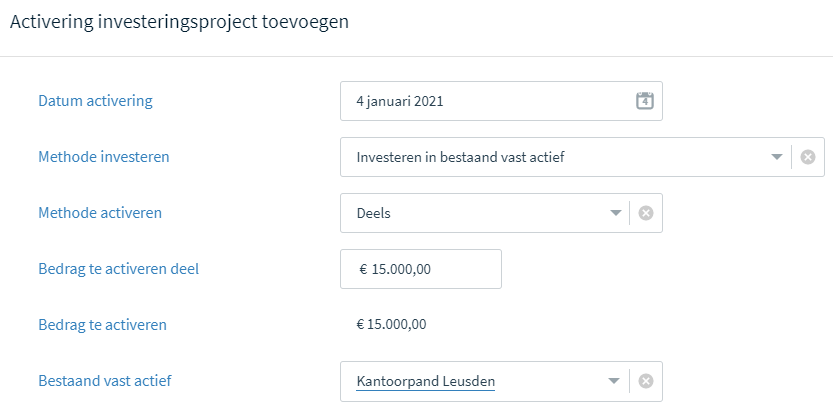Image resolution: width=833 pixels, height=409 pixels.
Task: Expand the Methode investeren dropdown arrow
Action: 777,157
